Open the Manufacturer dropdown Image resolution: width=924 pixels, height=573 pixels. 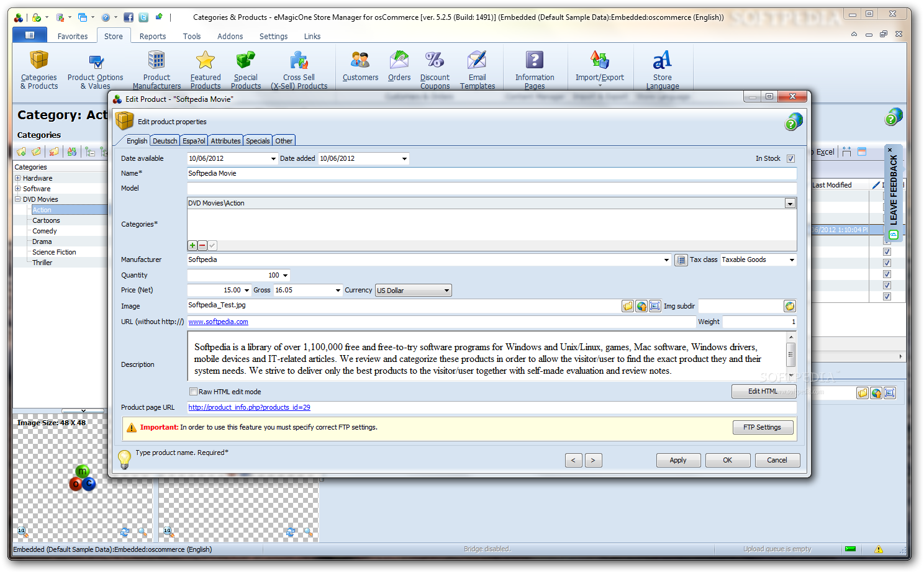click(666, 260)
